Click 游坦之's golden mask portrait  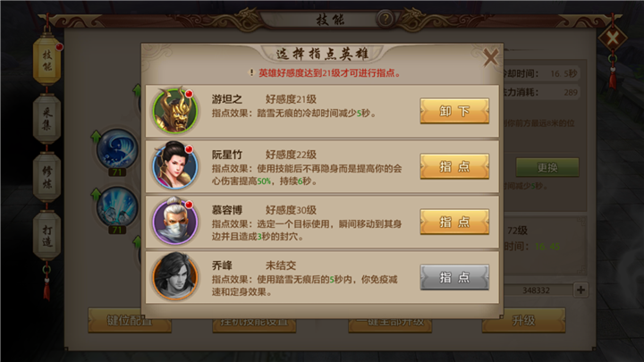click(x=175, y=111)
